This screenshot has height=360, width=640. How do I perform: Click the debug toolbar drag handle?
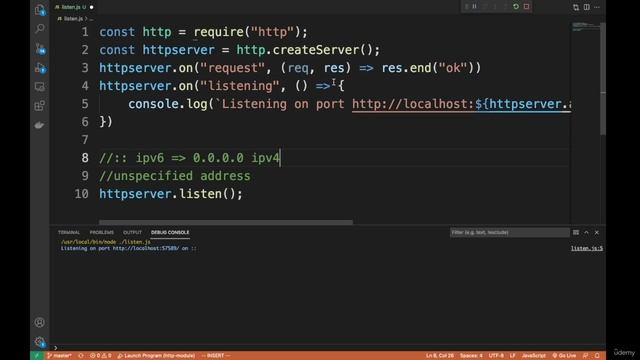(466, 7)
